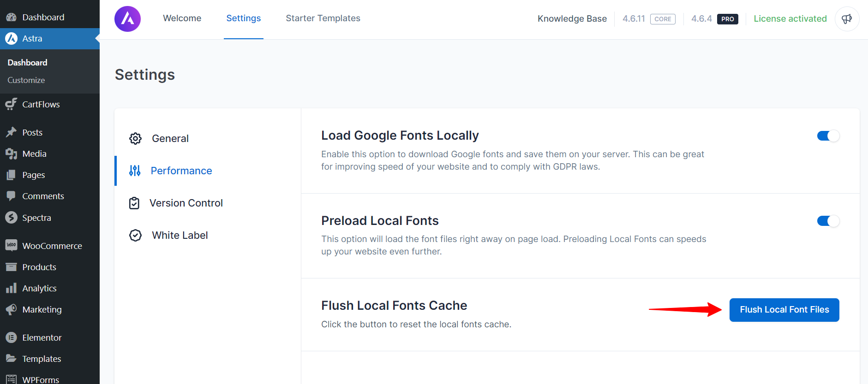Screen dimensions: 868x384
Task: Click the Posts pin icon
Action: (x=12, y=132)
